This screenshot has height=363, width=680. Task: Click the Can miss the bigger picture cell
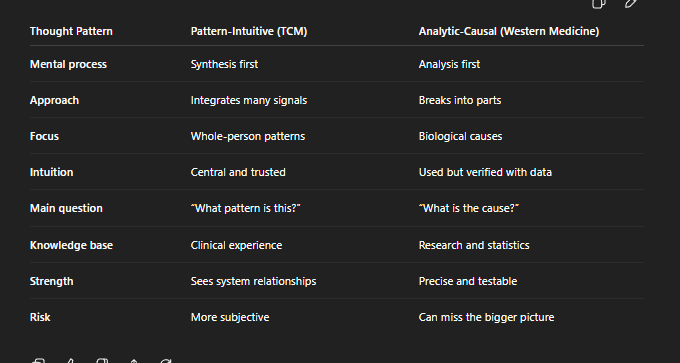pyautogui.click(x=486, y=317)
